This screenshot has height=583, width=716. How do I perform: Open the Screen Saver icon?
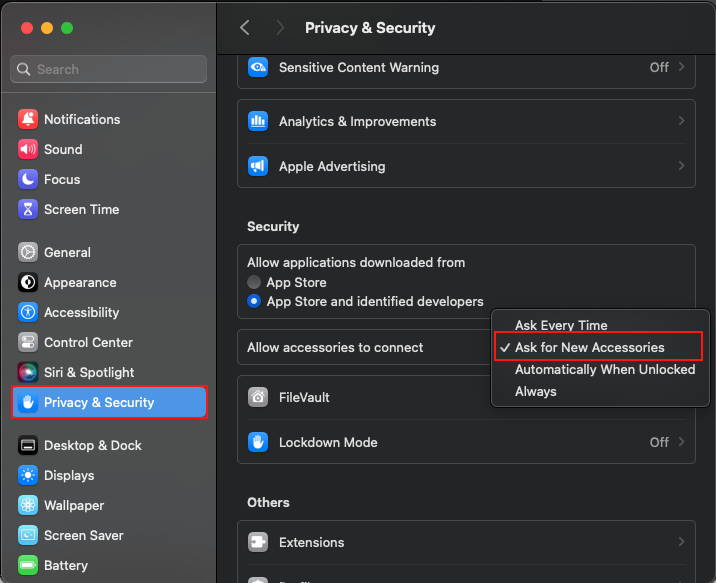coord(28,536)
